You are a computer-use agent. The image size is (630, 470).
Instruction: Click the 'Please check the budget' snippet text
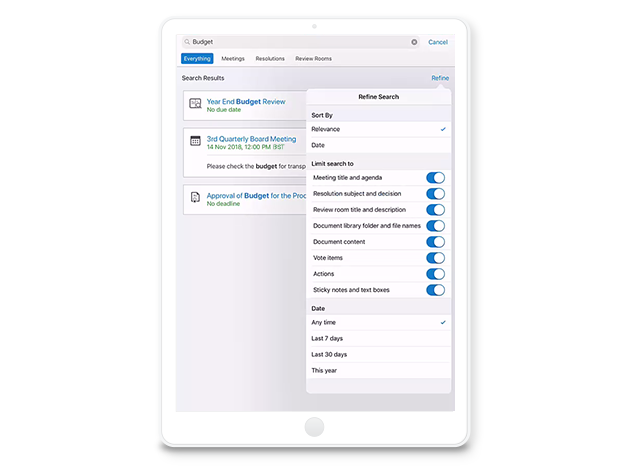[256, 166]
